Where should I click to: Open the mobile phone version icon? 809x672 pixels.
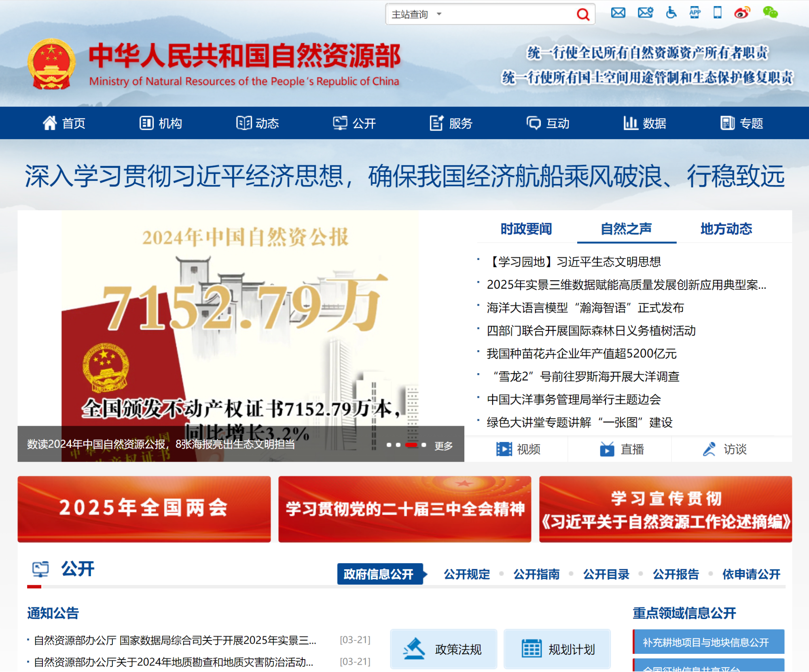pyautogui.click(x=718, y=13)
